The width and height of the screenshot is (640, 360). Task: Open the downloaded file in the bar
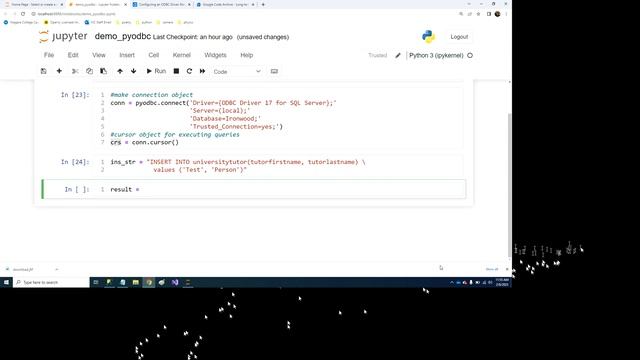[x=24, y=269]
